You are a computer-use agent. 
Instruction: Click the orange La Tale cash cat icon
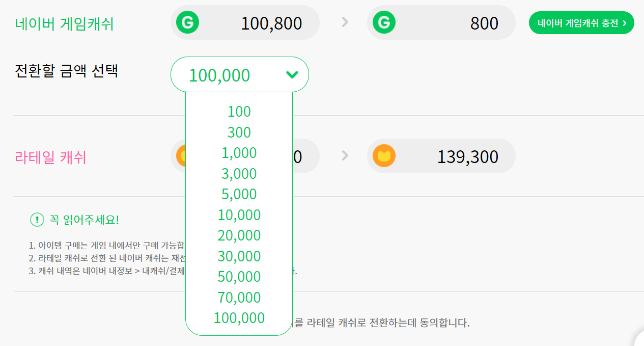click(384, 156)
